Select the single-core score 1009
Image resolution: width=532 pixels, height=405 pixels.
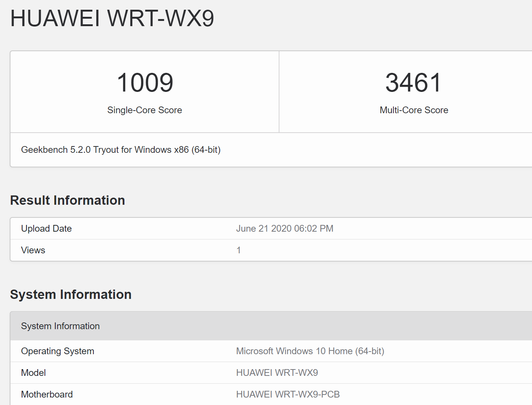click(145, 83)
